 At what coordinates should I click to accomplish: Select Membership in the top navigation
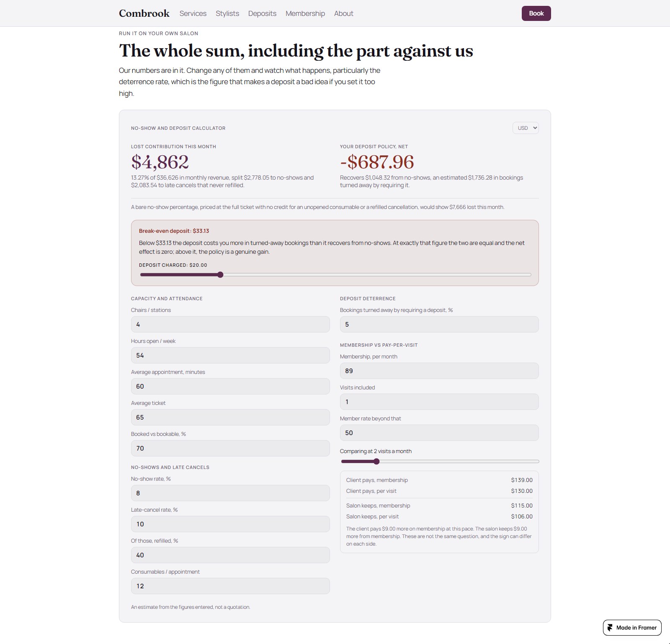(305, 13)
